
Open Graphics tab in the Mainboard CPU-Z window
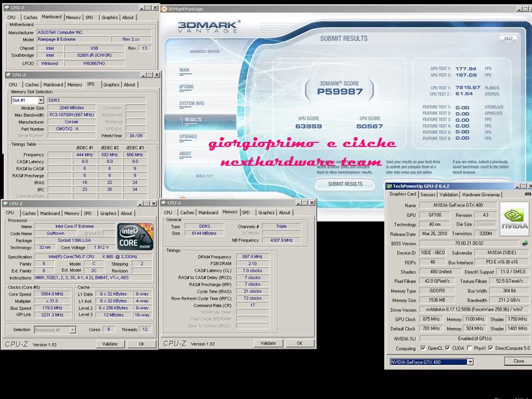110,17
